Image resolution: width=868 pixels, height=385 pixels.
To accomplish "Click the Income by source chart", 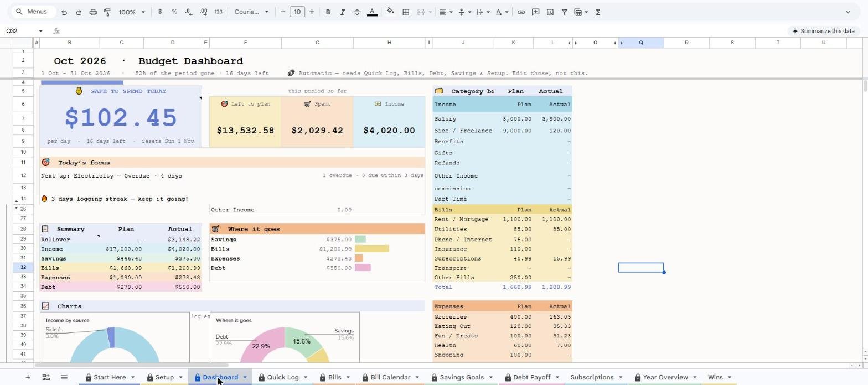I will click(x=115, y=337).
